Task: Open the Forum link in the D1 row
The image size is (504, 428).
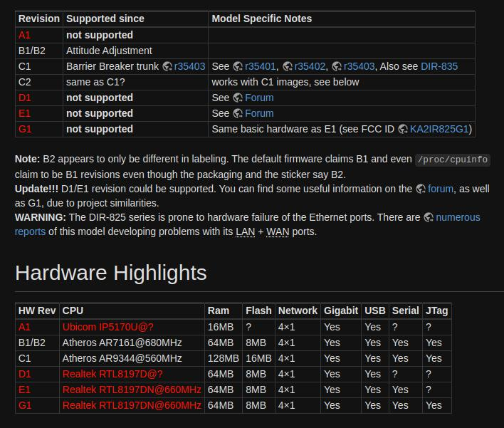Action: tap(259, 98)
